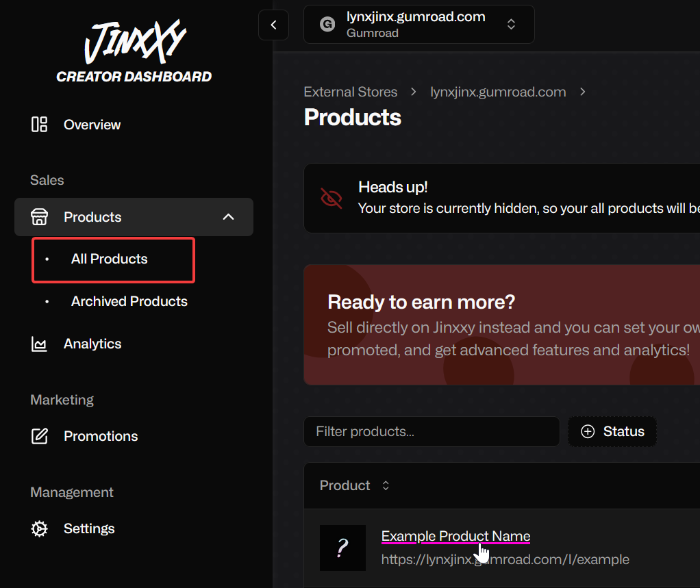
Task: Click the hidden-store crossed eye icon
Action: pyautogui.click(x=332, y=198)
